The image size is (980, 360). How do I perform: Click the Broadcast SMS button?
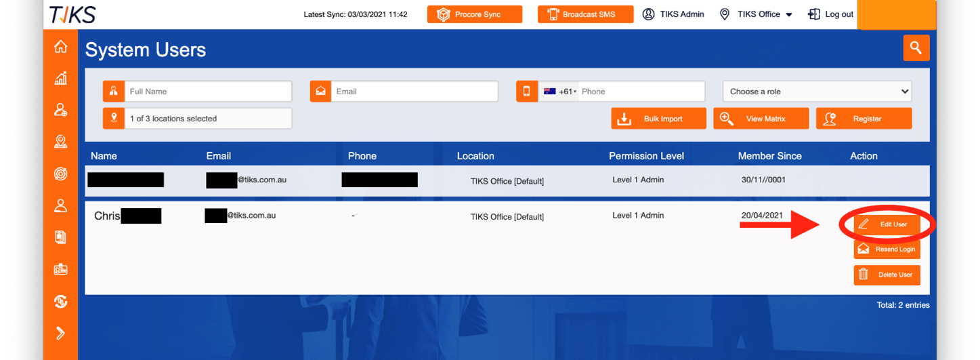tap(586, 14)
